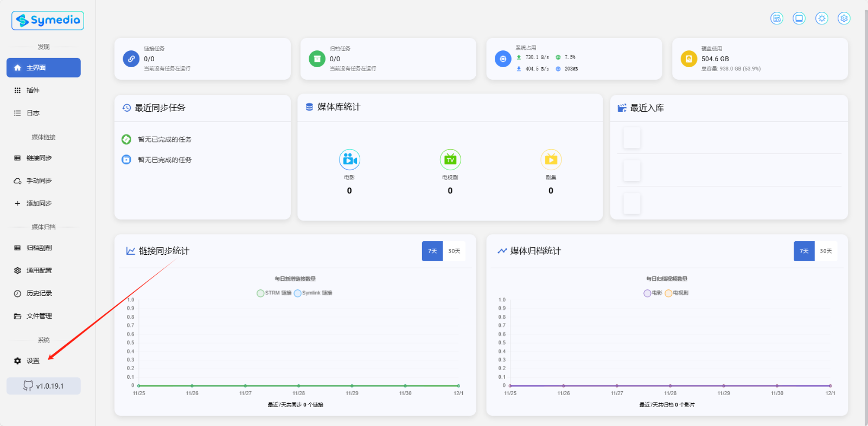868x426 pixels.
Task: Click the laptop screen icon in header
Action: (x=799, y=18)
